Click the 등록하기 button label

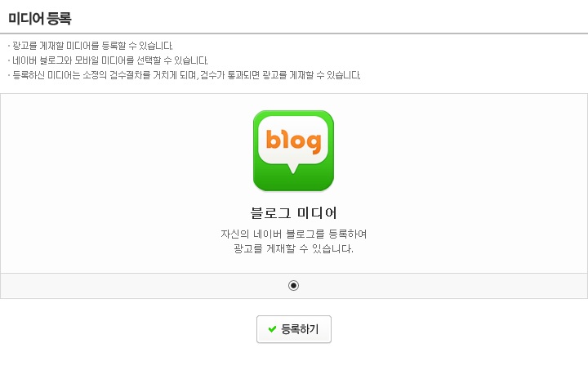pos(300,329)
